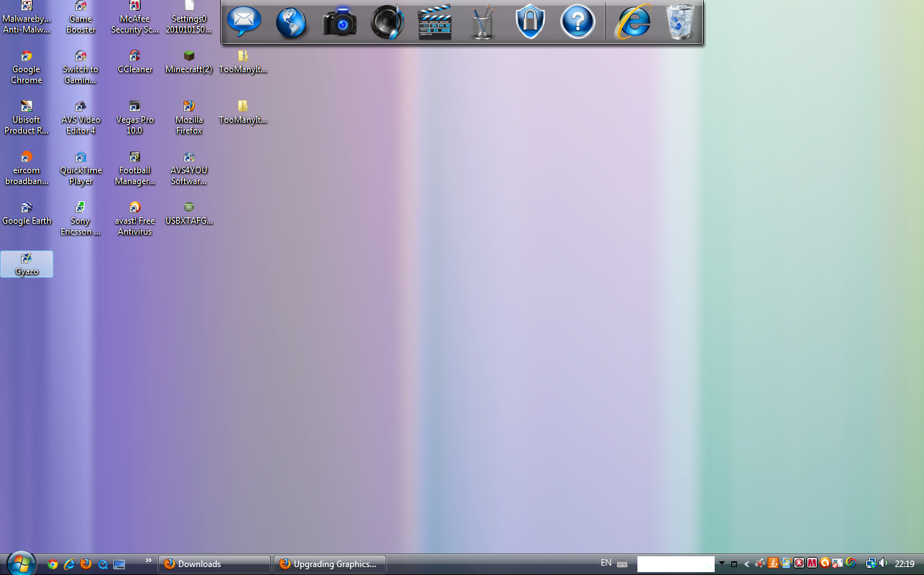Click the small square restore icon

(x=734, y=564)
